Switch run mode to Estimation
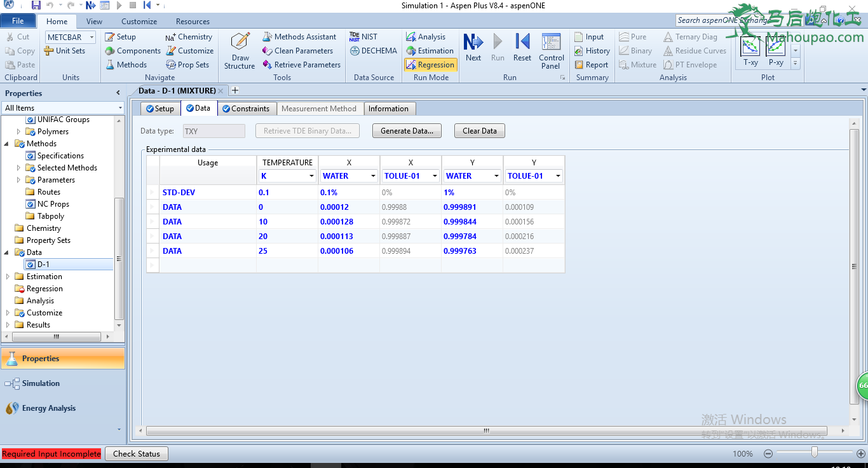The width and height of the screenshot is (868, 468). click(430, 51)
